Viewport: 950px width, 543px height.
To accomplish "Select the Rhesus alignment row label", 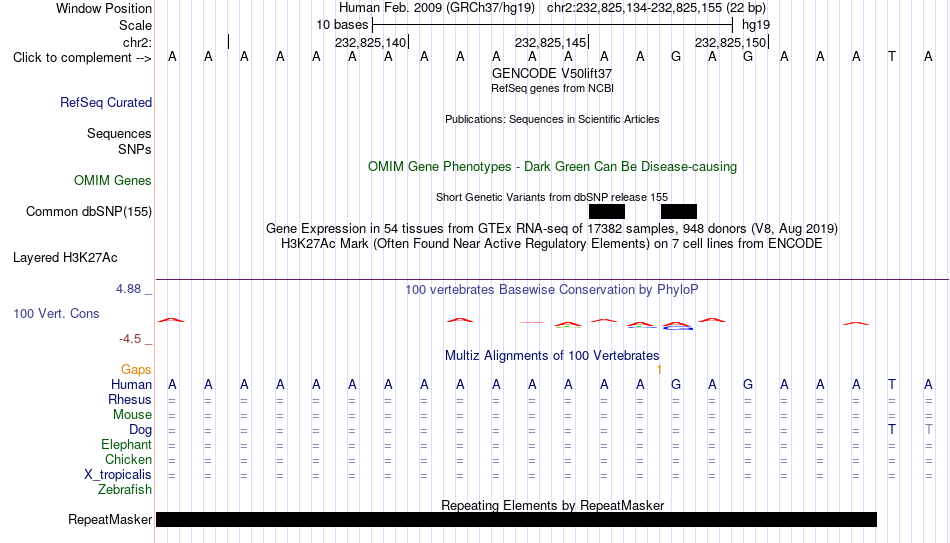I will 130,400.
